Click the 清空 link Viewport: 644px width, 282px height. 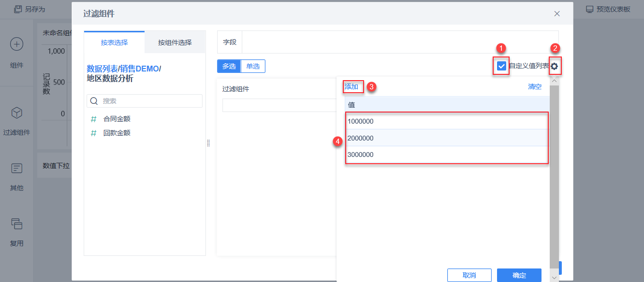[535, 86]
